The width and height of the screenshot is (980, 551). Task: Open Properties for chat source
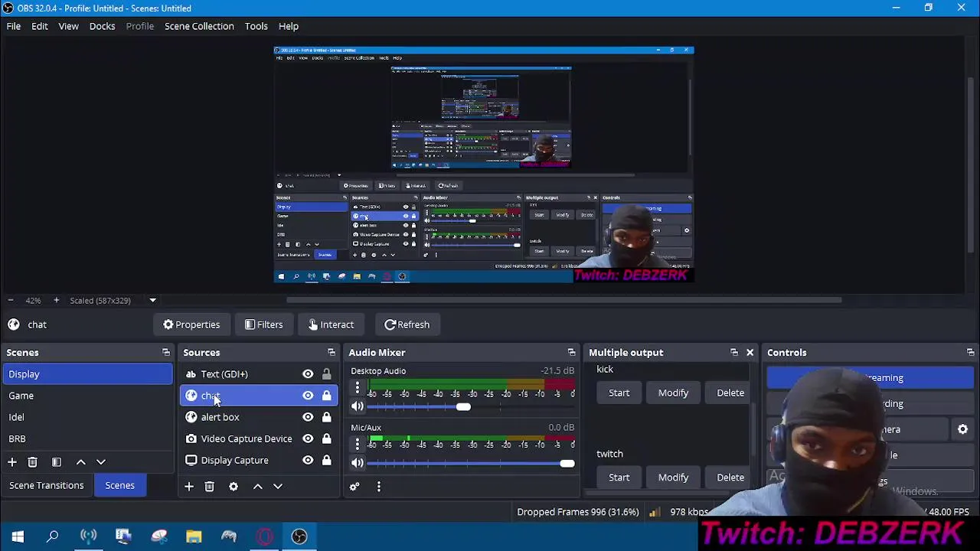(x=191, y=324)
